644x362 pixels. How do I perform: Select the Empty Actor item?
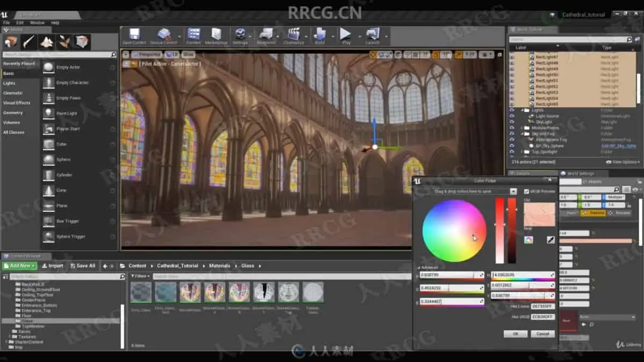[79, 68]
